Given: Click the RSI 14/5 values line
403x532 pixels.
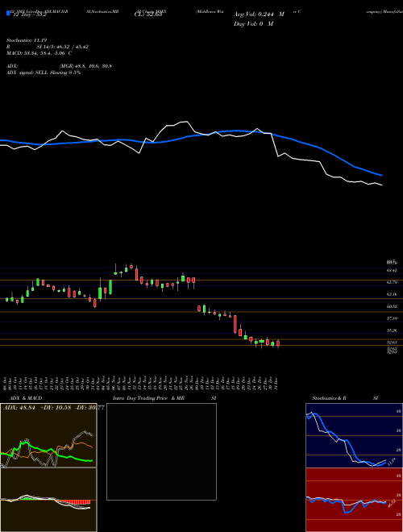Looking at the screenshot, I should click(48, 47).
